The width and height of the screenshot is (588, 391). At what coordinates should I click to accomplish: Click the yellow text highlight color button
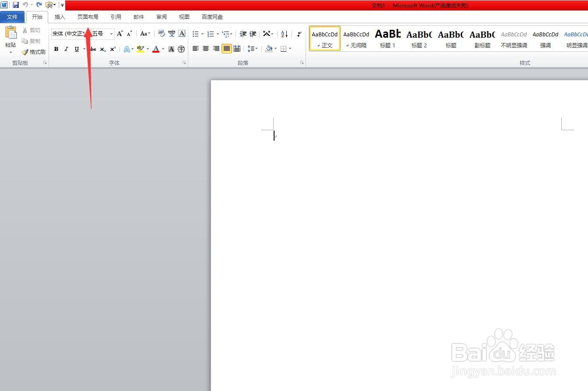140,49
